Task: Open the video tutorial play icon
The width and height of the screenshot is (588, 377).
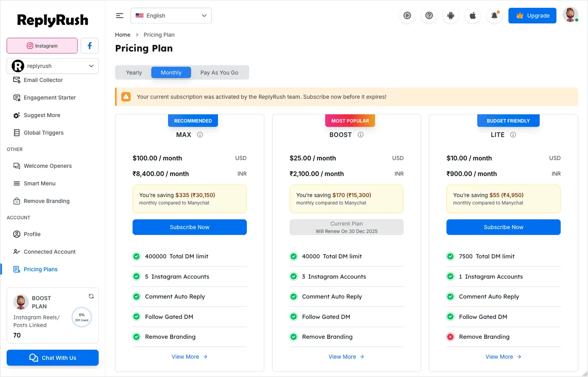Action: 407,16
